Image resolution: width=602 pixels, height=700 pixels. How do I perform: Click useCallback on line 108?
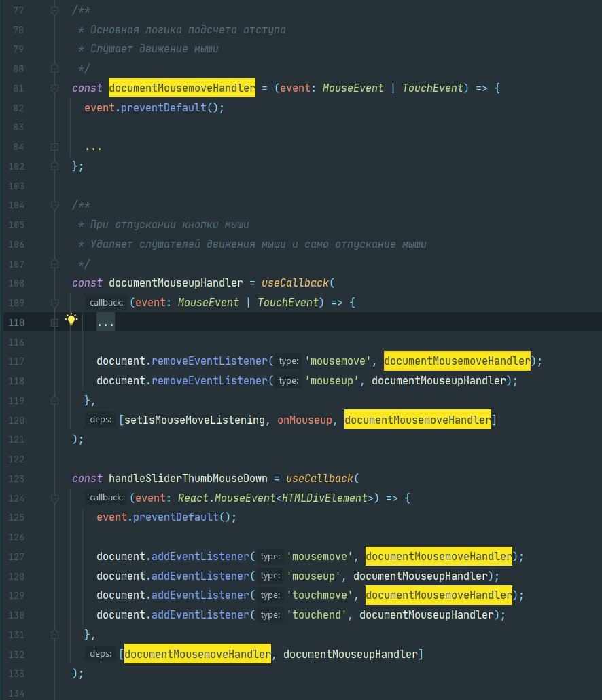(296, 283)
